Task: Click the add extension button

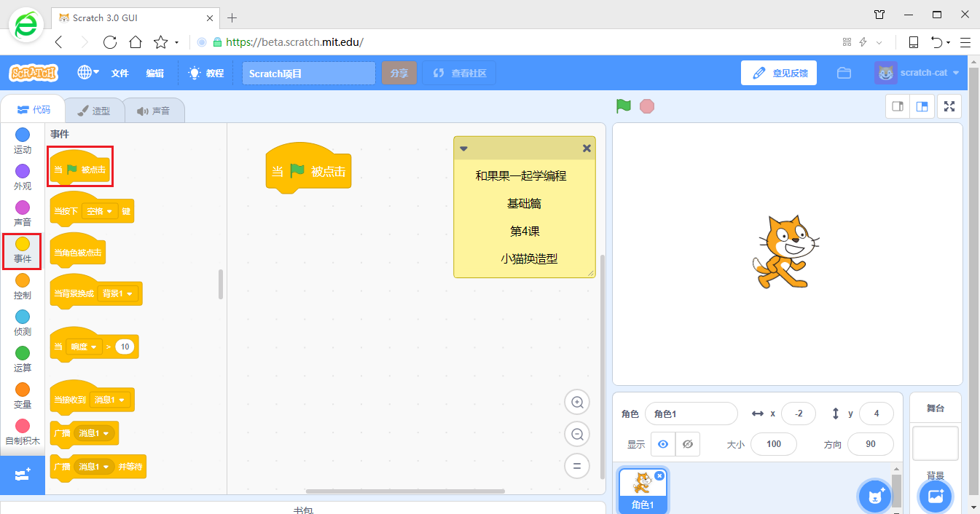Action: tap(23, 475)
